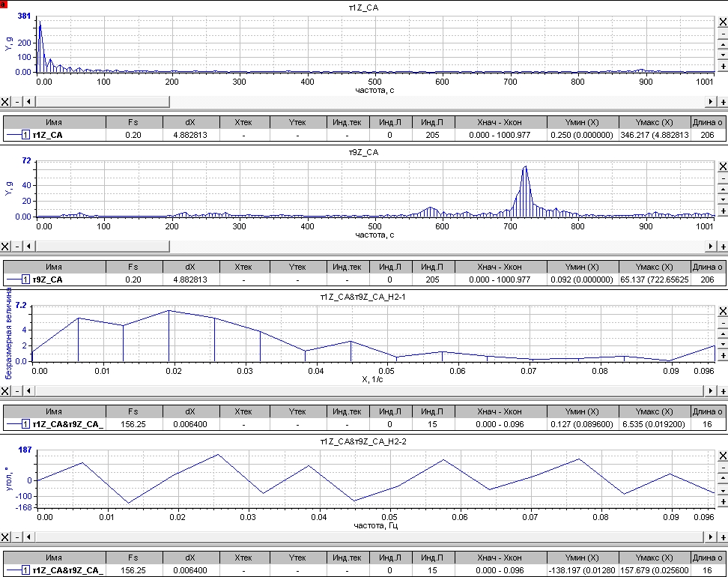
Task: Click the down arrow beside the т9Z_CA plot
Action: pos(723,199)
